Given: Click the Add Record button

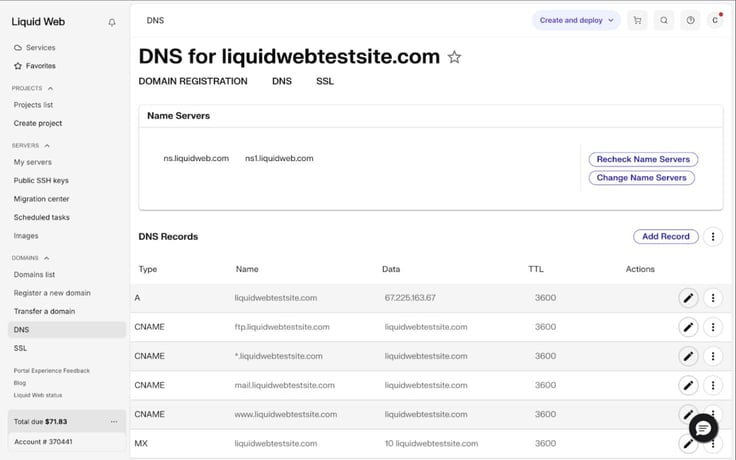Looking at the screenshot, I should (x=666, y=237).
